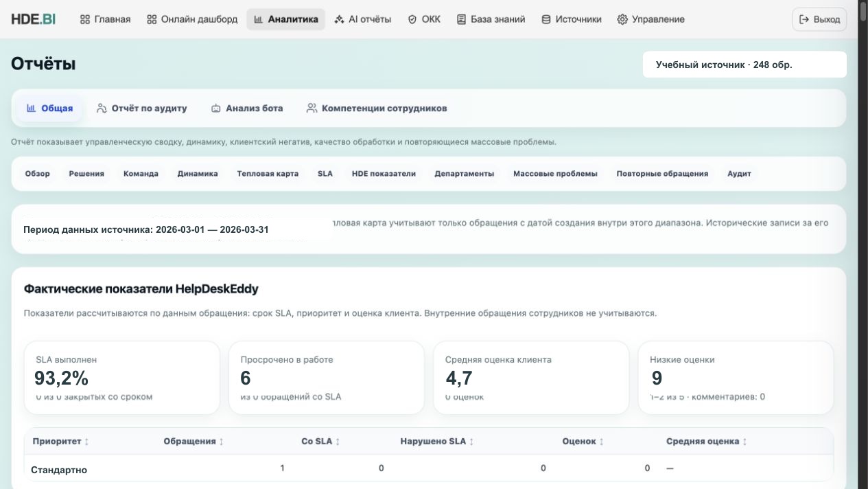
Task: Click the Анализ бота robot icon
Action: (x=215, y=108)
